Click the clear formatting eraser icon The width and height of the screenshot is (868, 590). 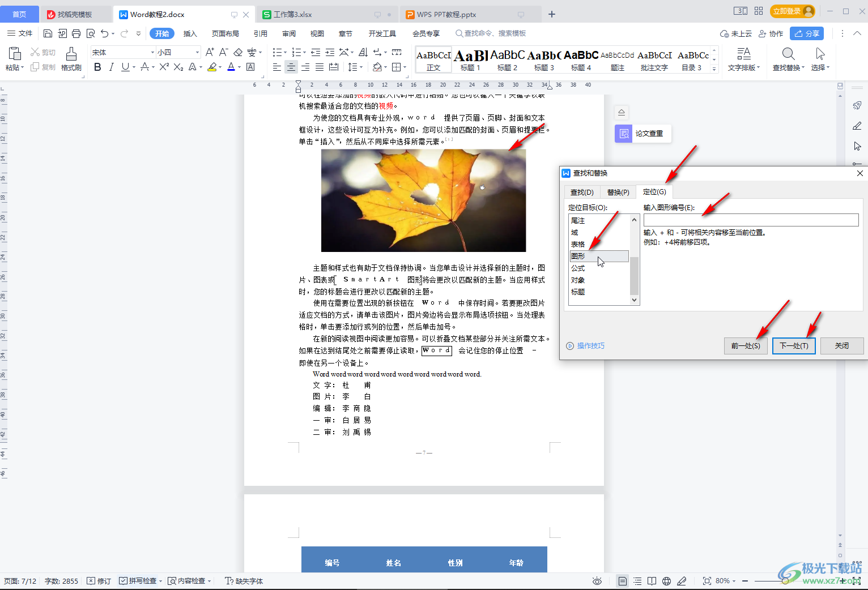point(238,52)
